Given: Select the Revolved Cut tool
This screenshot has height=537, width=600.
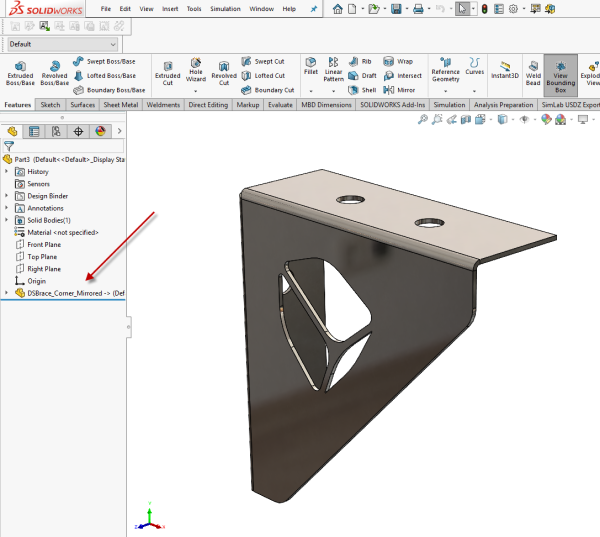Looking at the screenshot, I should pyautogui.click(x=224, y=72).
